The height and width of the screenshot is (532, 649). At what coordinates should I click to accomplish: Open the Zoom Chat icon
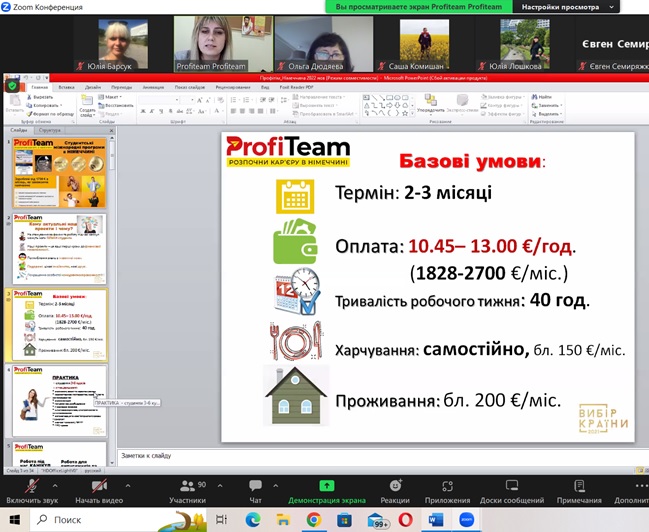(x=255, y=485)
